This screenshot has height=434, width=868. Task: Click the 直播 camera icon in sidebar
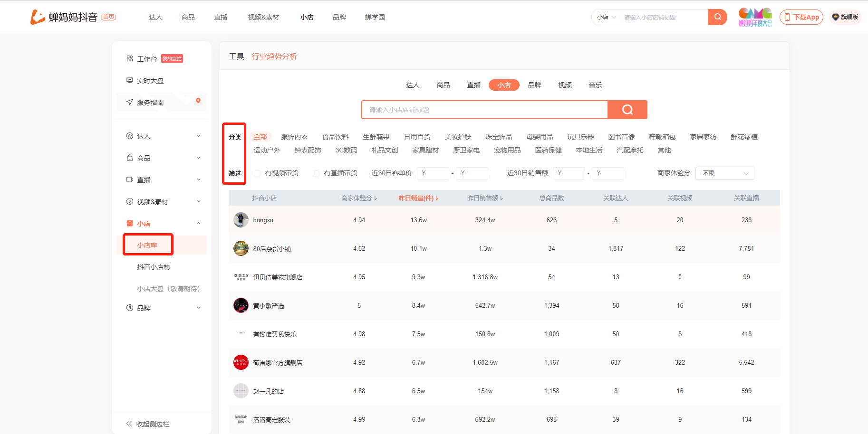pyautogui.click(x=129, y=179)
